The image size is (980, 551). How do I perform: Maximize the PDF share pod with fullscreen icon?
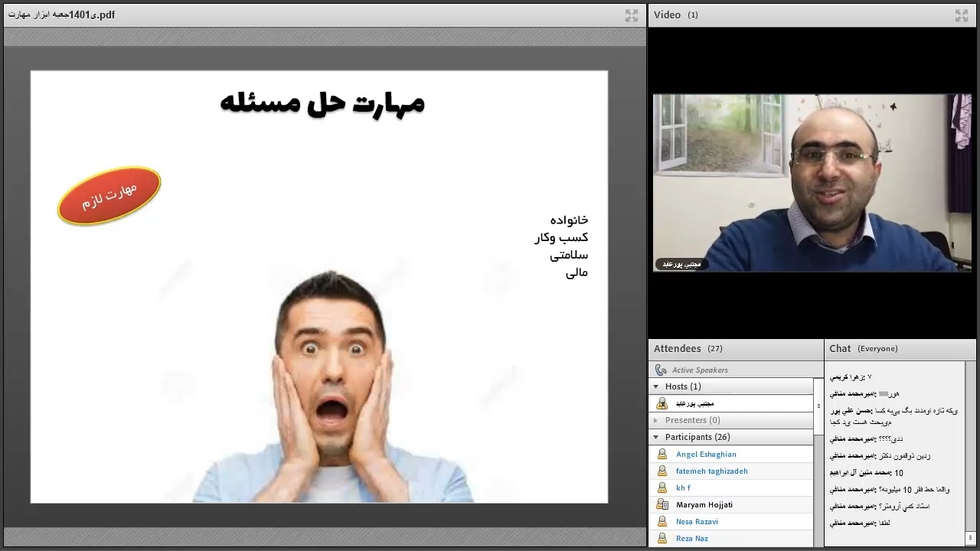pyautogui.click(x=631, y=15)
